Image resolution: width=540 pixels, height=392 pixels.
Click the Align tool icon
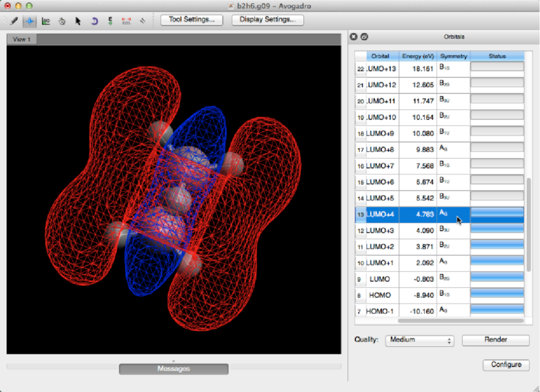(143, 21)
